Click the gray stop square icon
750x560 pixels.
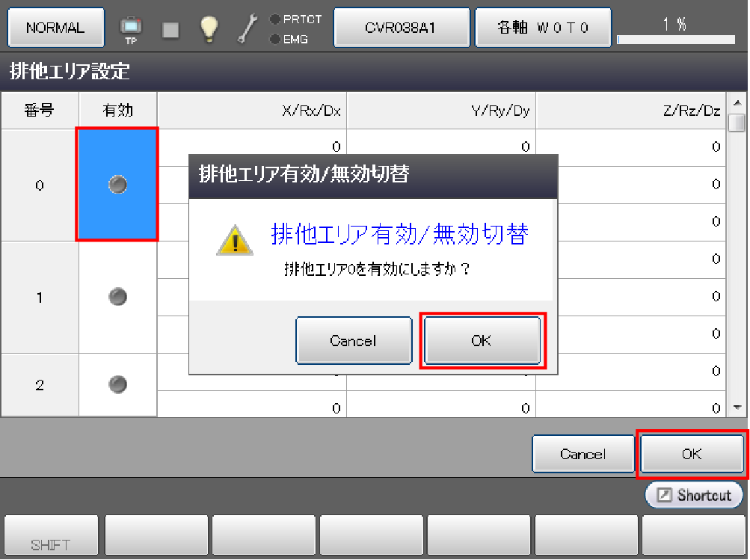tap(170, 30)
